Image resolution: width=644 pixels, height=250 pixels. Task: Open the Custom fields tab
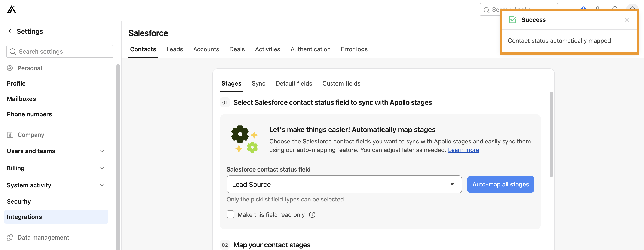[341, 83]
